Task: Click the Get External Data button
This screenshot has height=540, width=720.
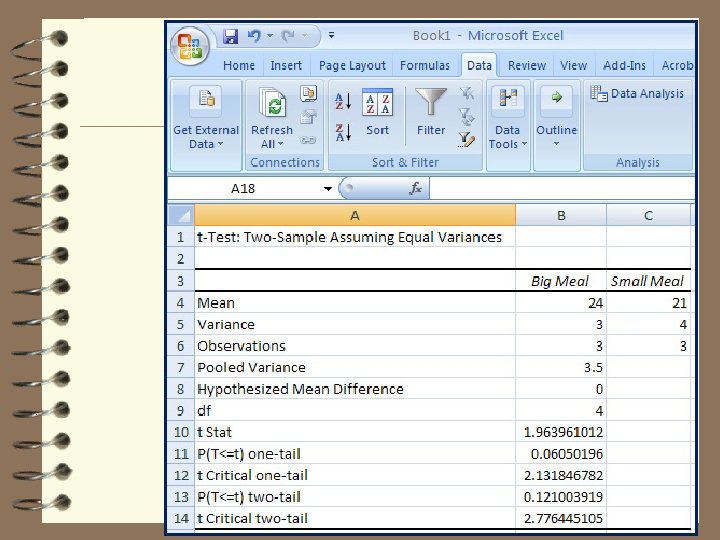Action: (206, 118)
